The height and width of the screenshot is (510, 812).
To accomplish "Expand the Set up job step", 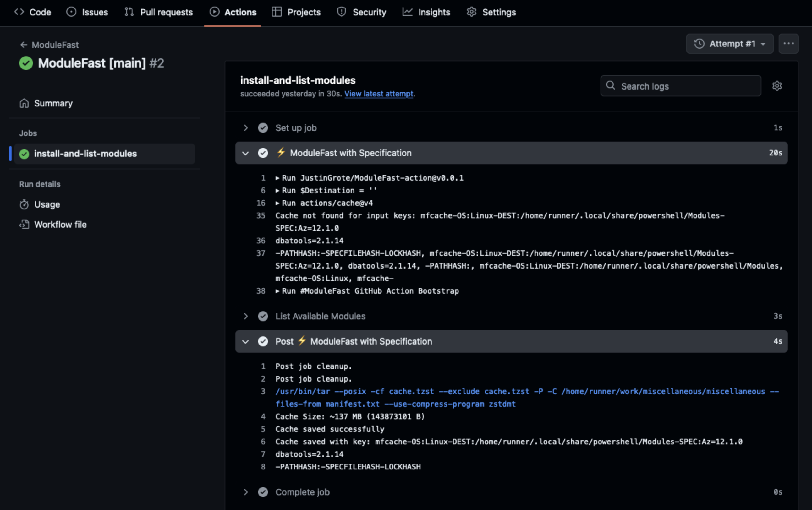I will point(511,128).
